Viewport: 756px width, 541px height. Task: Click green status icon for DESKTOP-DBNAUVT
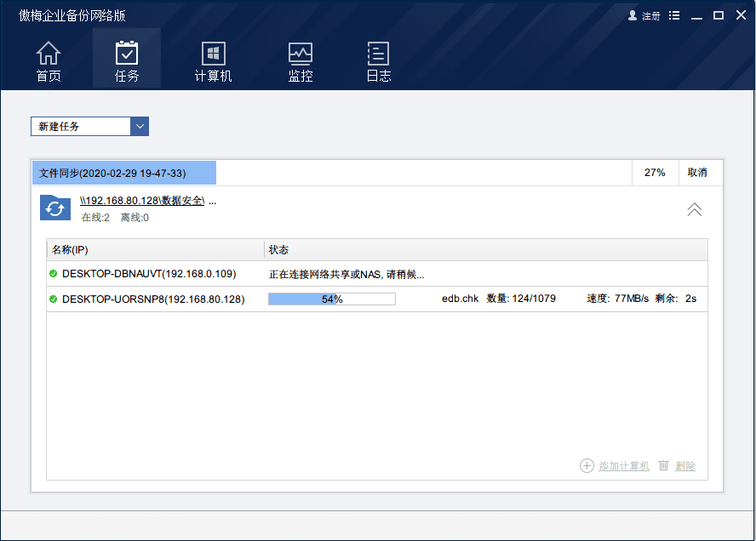pos(54,274)
